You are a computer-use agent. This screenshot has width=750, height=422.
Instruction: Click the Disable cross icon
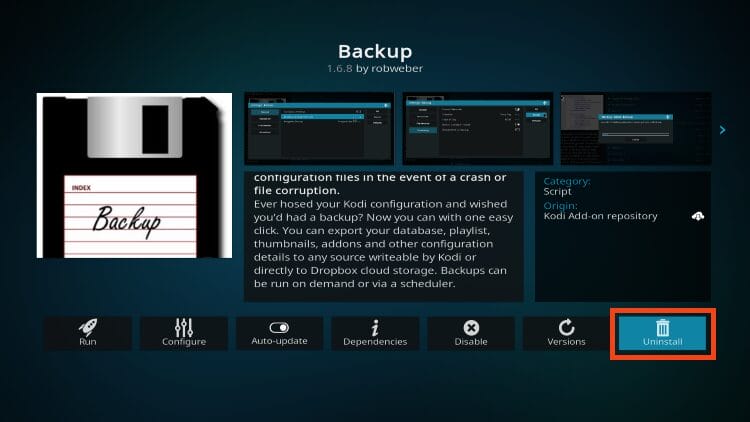pos(471,327)
